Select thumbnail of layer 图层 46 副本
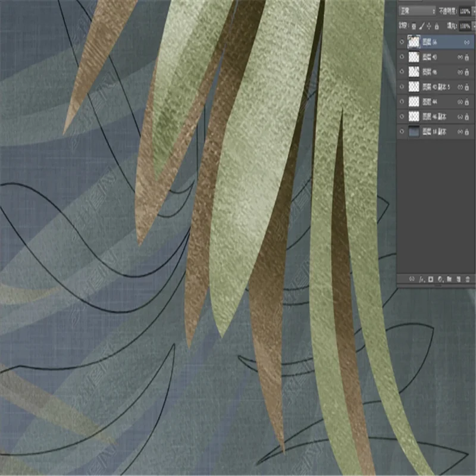The height and width of the screenshot is (476, 476). 414,117
